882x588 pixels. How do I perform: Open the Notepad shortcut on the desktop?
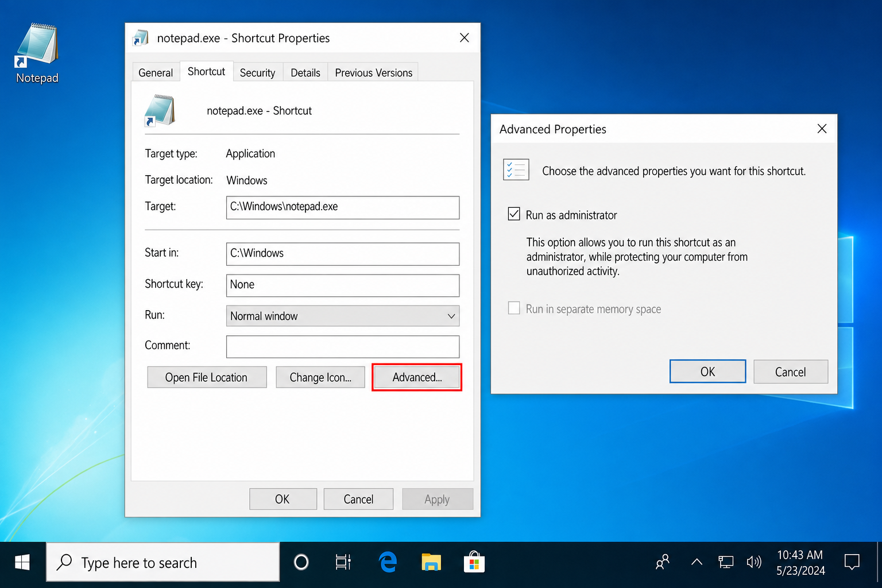[37, 53]
